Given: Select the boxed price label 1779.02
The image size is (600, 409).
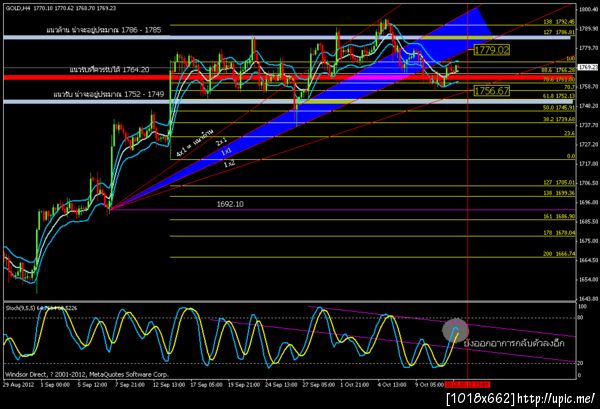Looking at the screenshot, I should [492, 50].
